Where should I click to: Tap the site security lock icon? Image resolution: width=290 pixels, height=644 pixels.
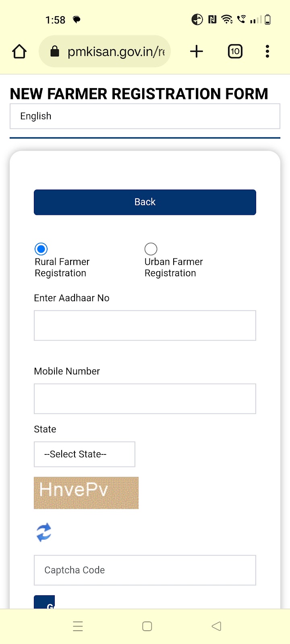pos(55,52)
